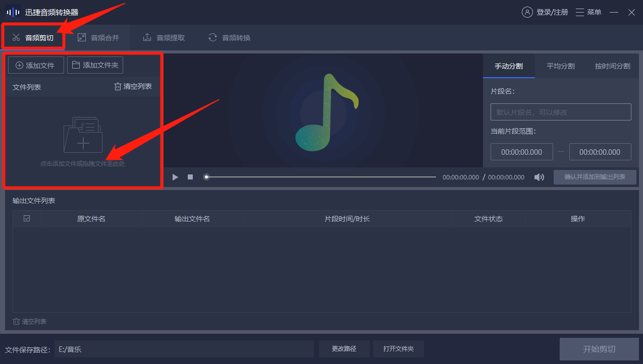Screen dimensions: 643x364
Task: Open the 菜单 hamburger menu
Action: [588, 12]
